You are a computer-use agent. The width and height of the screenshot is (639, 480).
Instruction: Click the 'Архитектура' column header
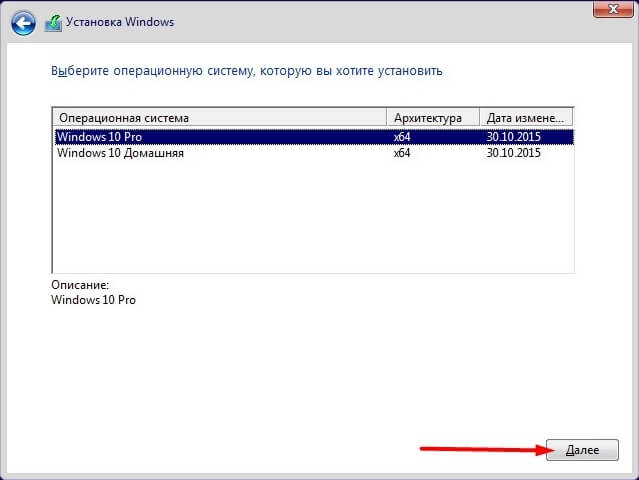[432, 117]
